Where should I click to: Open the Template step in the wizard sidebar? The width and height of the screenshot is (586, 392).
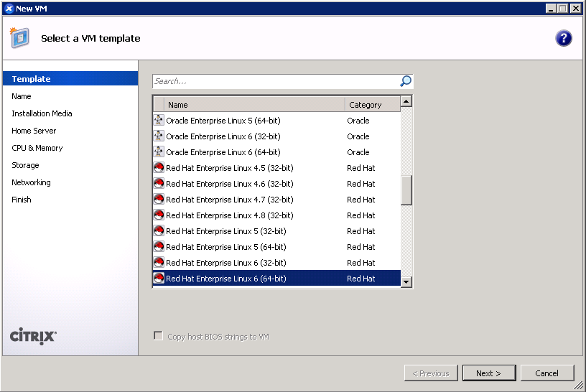pyautogui.click(x=70, y=78)
